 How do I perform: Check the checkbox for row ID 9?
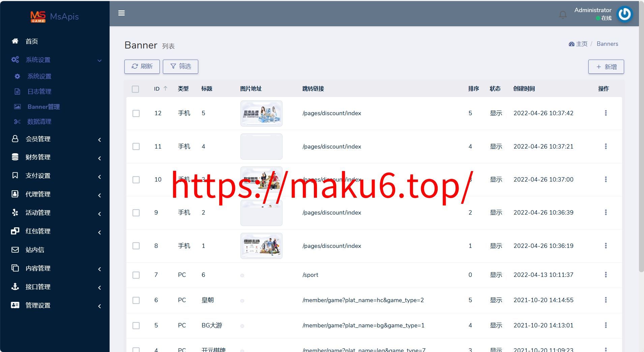coord(136,213)
